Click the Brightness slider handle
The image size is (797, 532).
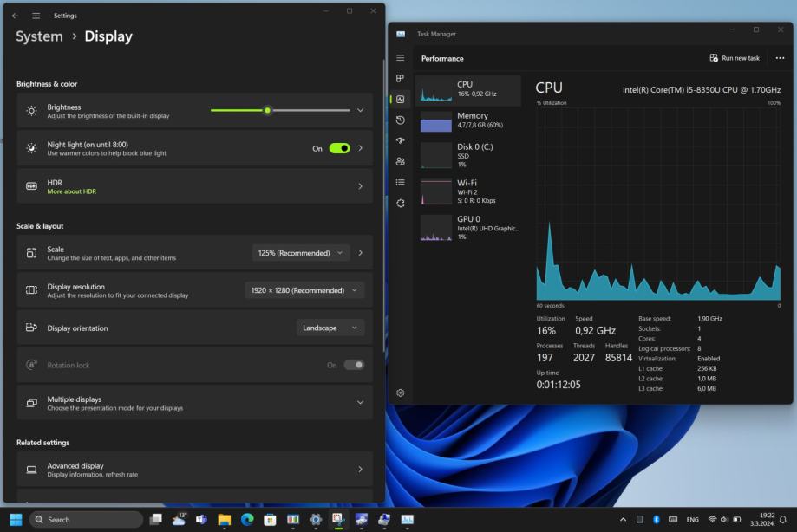[x=267, y=110]
